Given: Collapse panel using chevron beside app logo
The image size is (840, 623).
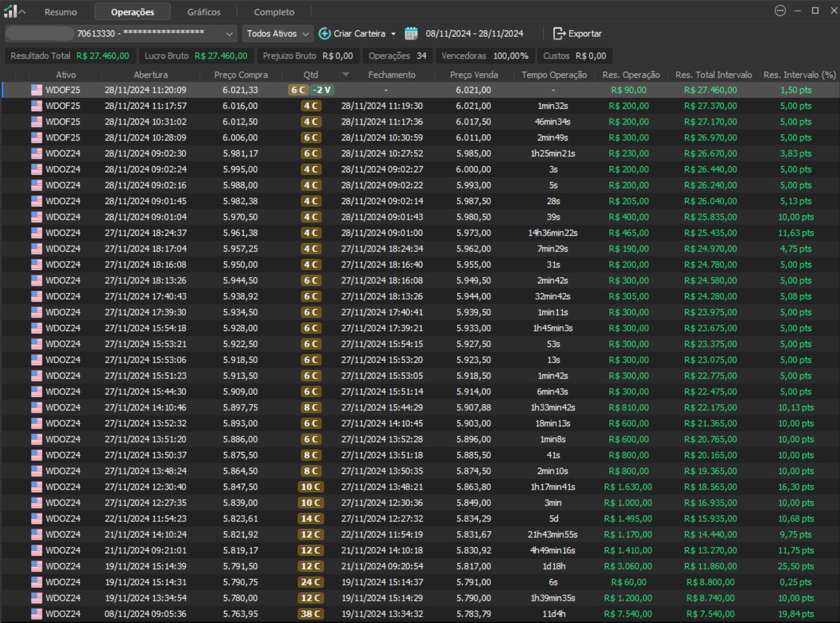Looking at the screenshot, I should point(22,12).
